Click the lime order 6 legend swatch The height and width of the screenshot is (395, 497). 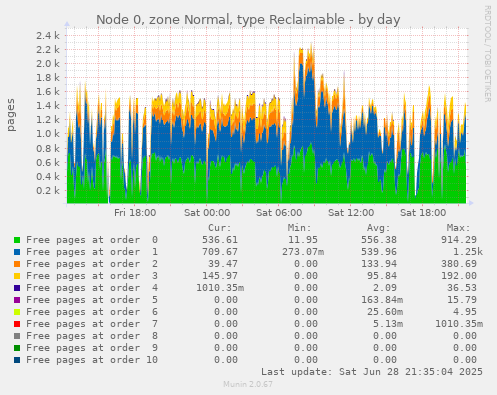pyautogui.click(x=17, y=312)
